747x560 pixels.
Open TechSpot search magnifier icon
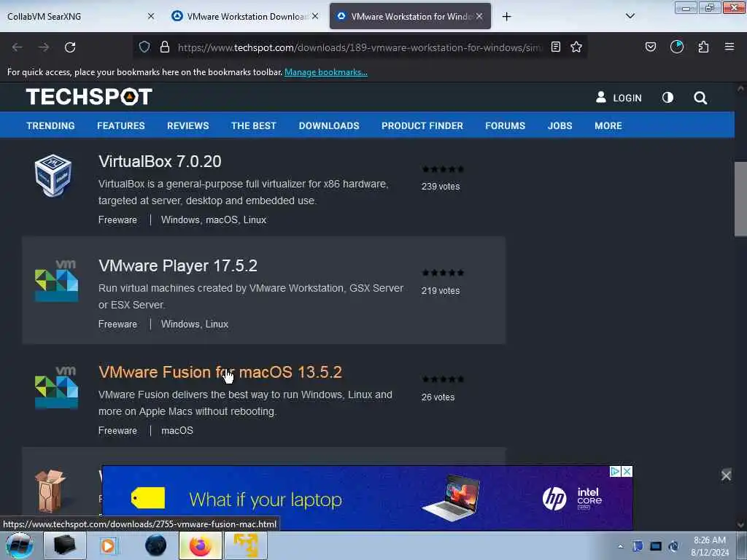(x=700, y=98)
